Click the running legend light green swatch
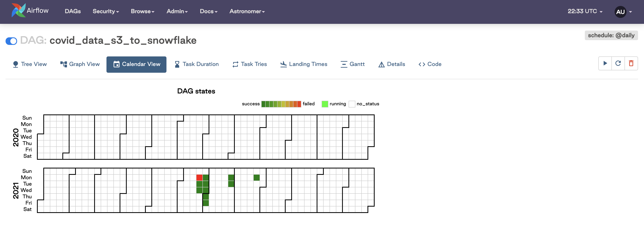The height and width of the screenshot is (240, 644). coord(325,104)
